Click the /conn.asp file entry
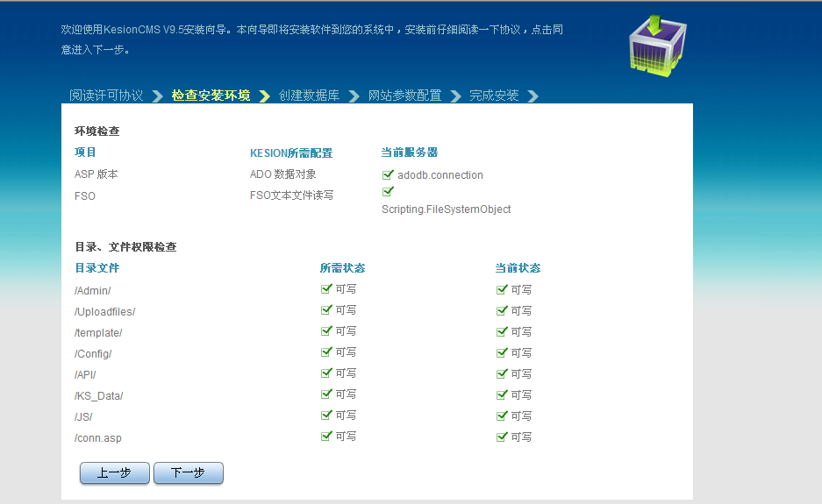Viewport: 822px width, 504px height. (98, 438)
